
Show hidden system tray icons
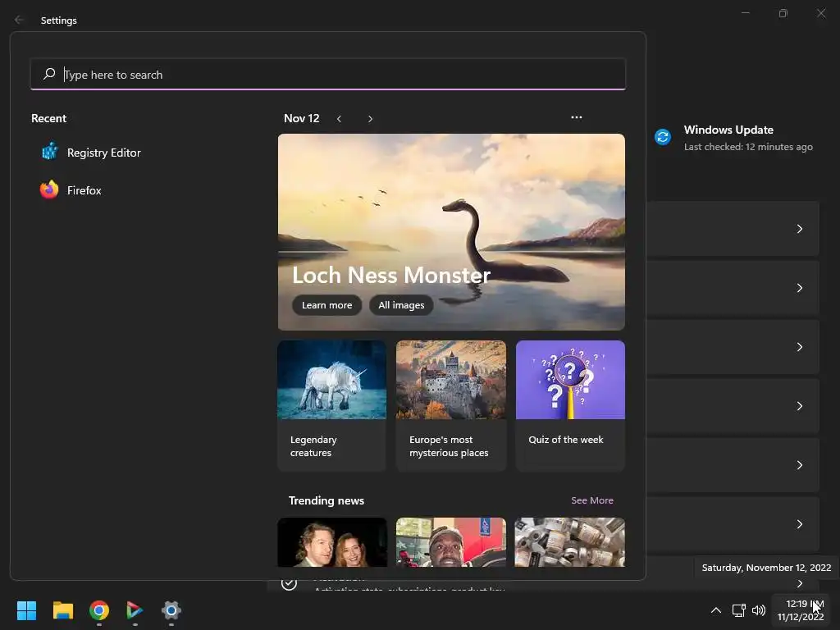(715, 610)
